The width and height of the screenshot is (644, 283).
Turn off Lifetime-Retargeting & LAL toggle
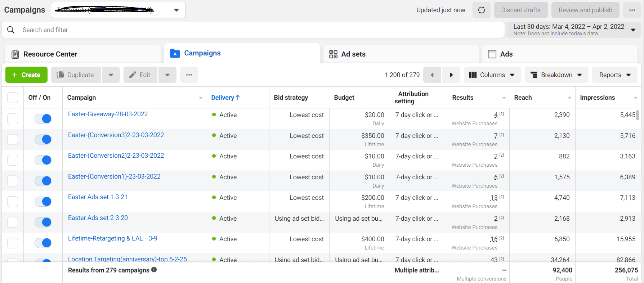pyautogui.click(x=43, y=243)
